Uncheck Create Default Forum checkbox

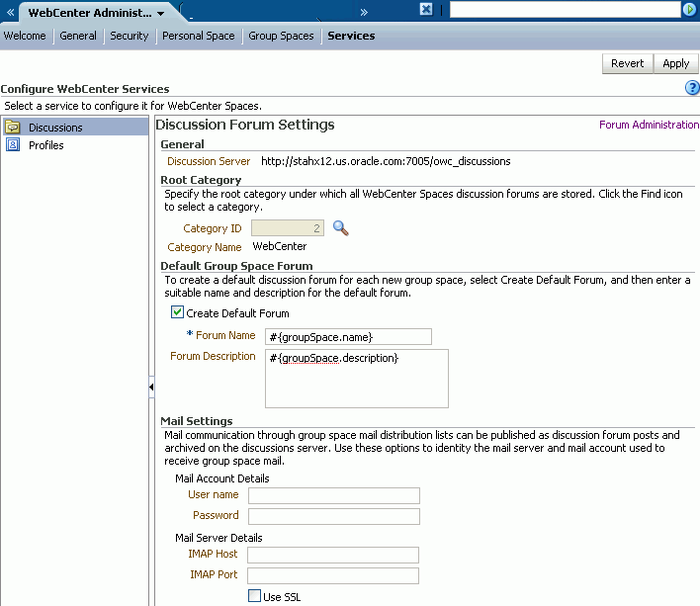(x=177, y=312)
